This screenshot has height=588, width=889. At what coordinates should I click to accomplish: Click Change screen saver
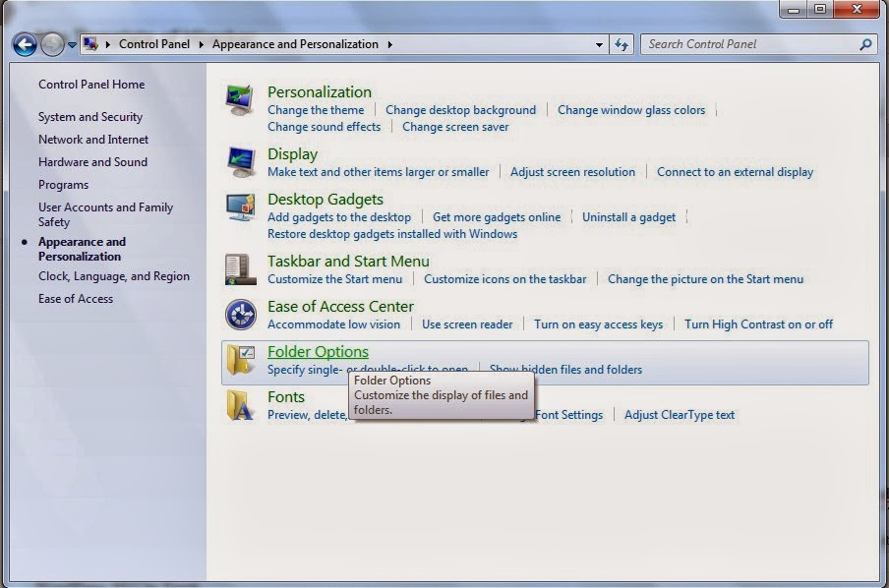[455, 127]
